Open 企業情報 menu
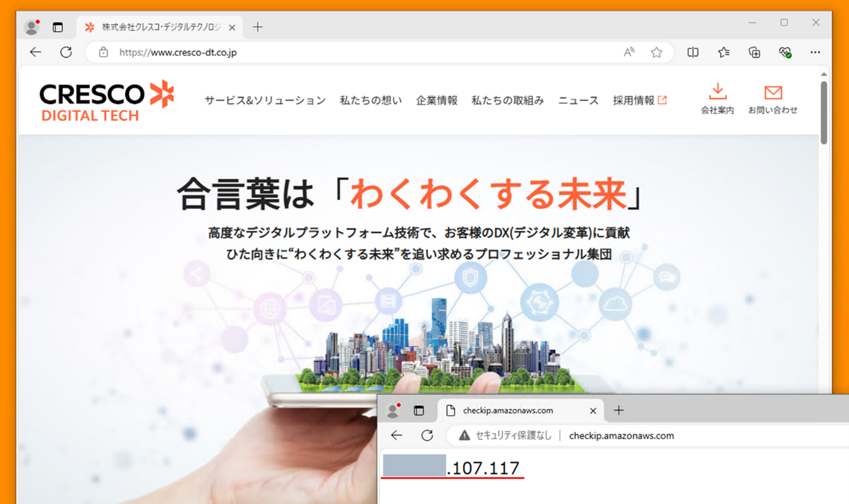Viewport: 849px width, 504px height. click(437, 100)
